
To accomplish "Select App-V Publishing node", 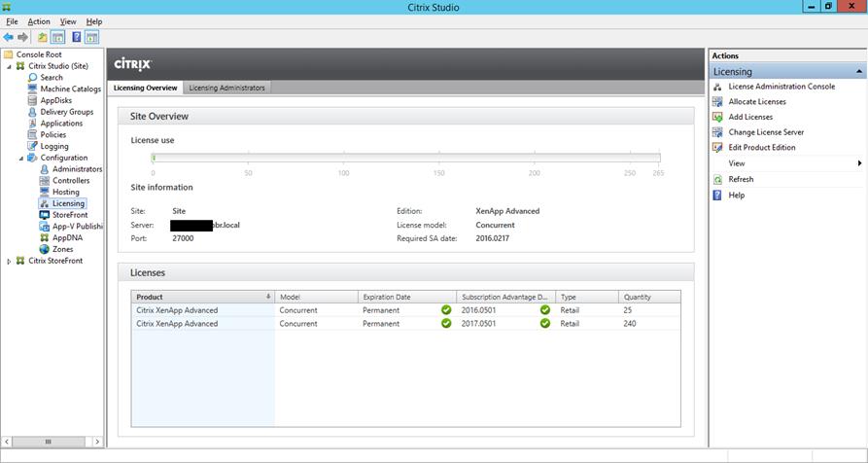I will (77, 226).
